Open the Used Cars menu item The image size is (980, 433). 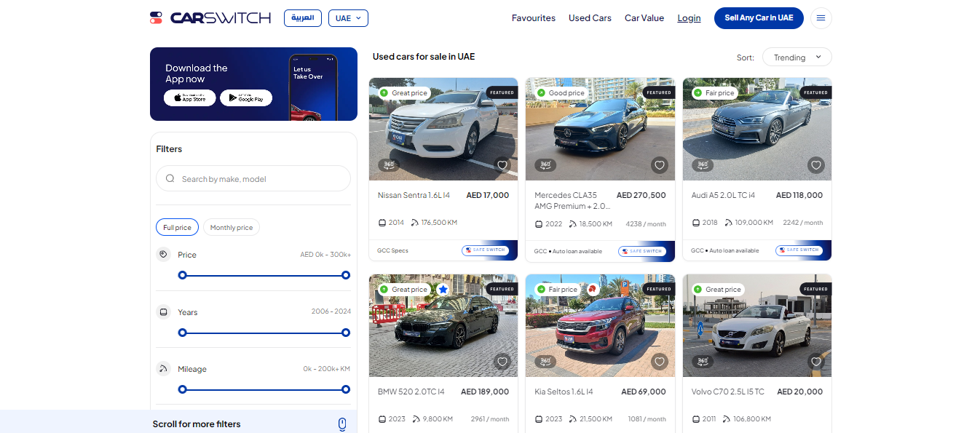(590, 18)
